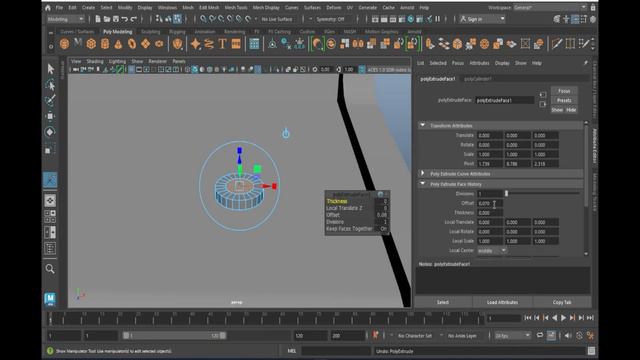The height and width of the screenshot is (360, 640).
Task: Click the play forward button
Action: 563,318
